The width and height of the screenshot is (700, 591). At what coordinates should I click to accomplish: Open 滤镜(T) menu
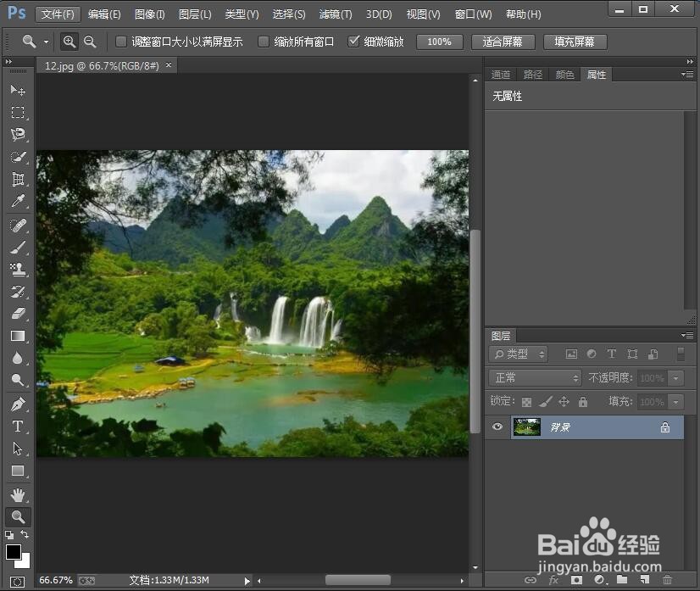coord(336,14)
